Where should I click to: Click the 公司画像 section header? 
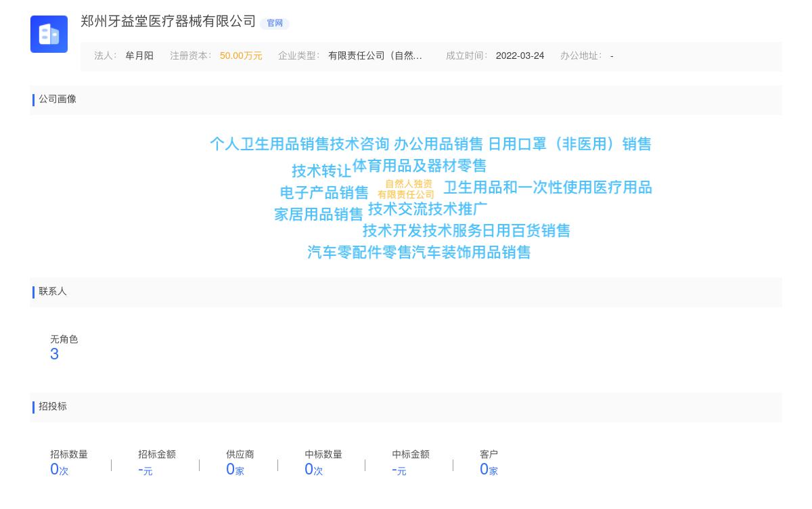tap(58, 99)
